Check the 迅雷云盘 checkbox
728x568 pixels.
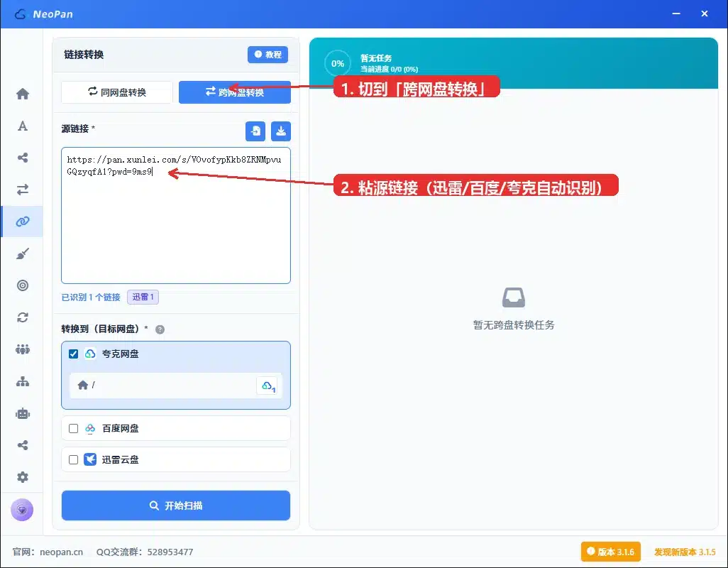[73, 459]
